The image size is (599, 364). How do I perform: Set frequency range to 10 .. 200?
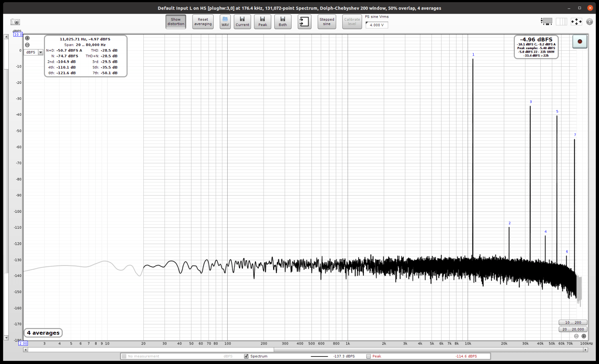(x=573, y=322)
